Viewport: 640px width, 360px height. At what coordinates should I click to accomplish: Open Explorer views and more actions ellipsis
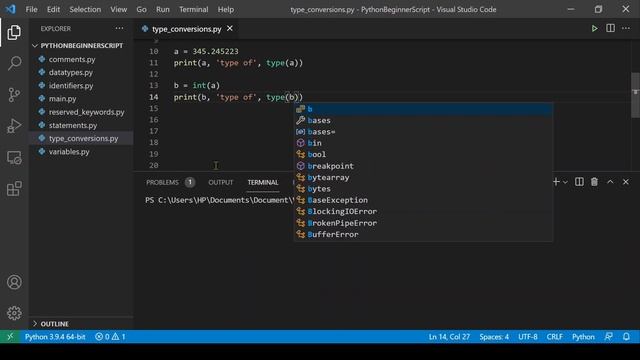click(119, 29)
